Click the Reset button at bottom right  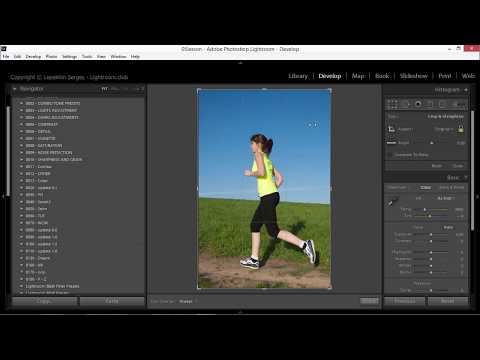(x=448, y=301)
